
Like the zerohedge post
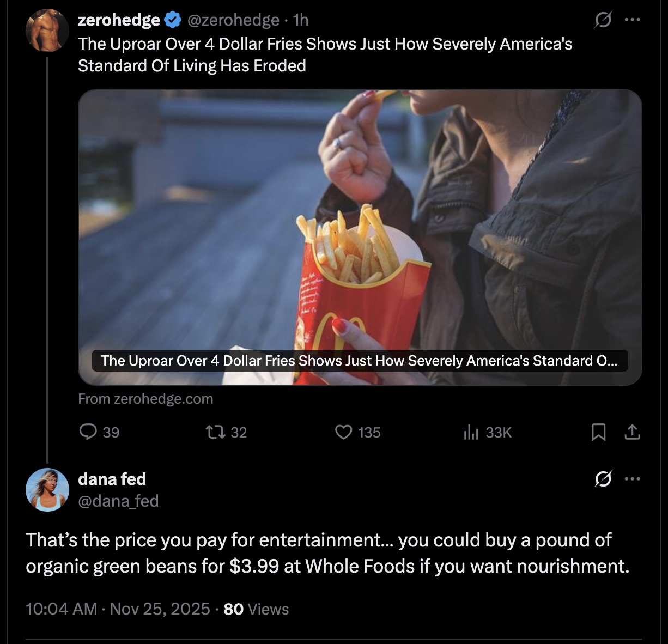[343, 432]
